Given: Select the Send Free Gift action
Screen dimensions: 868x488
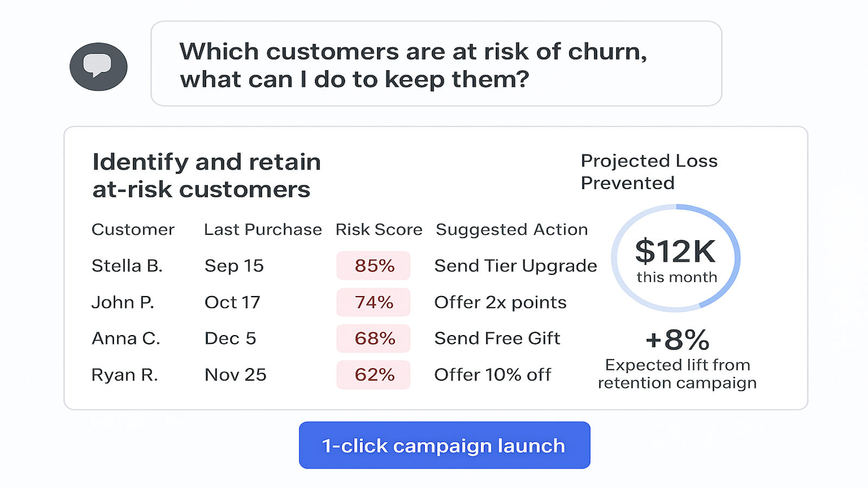Looking at the screenshot, I should (497, 338).
